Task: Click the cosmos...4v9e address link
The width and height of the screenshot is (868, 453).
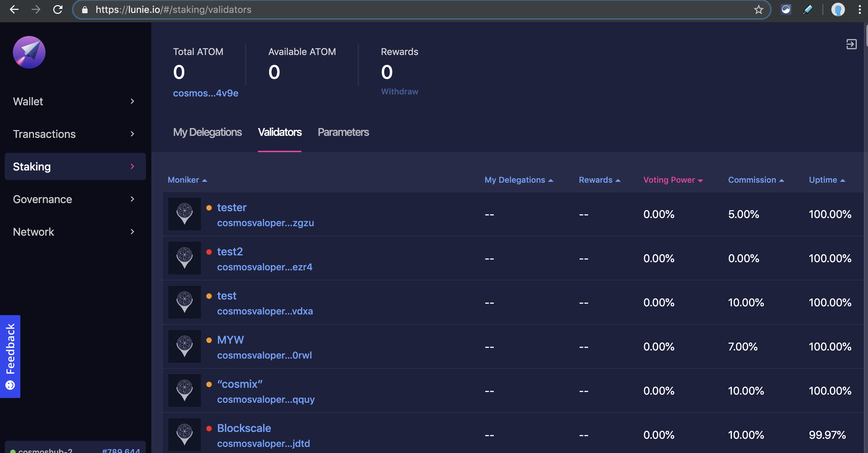Action: click(x=206, y=93)
